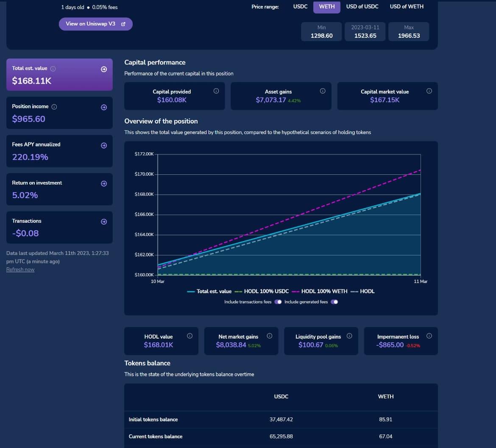This screenshot has width=496, height=448.
Task: Show info for Total est. value
Action: (53, 68)
